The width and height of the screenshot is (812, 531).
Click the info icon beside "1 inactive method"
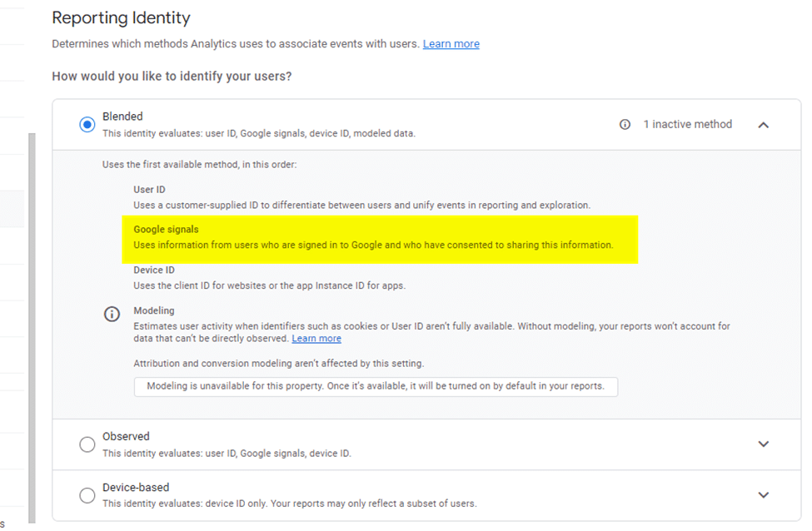click(626, 124)
